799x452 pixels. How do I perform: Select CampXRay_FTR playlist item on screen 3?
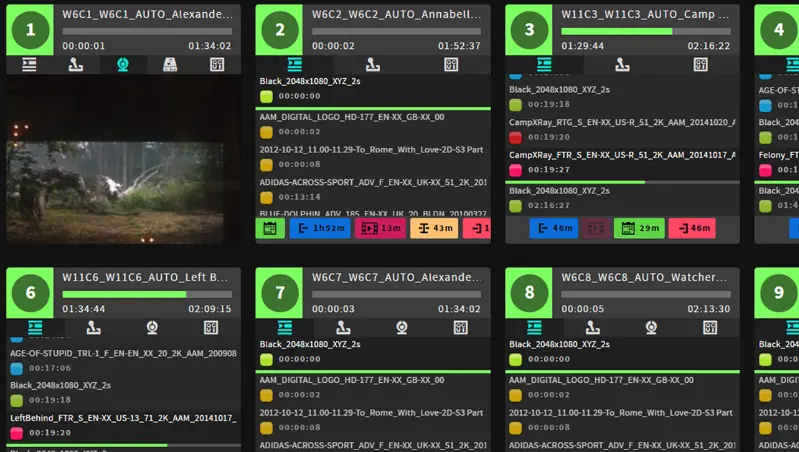(x=622, y=155)
